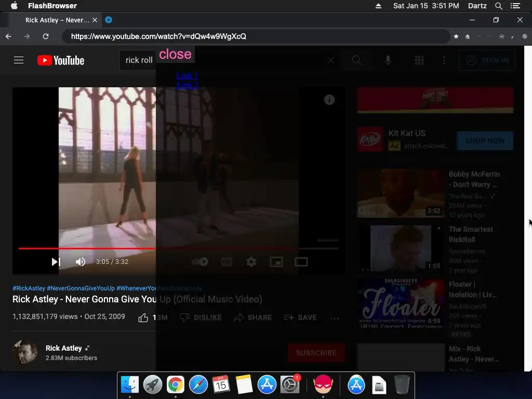This screenshot has width=532, height=399.
Task: Click the SIGN IN button
Action: (487, 60)
